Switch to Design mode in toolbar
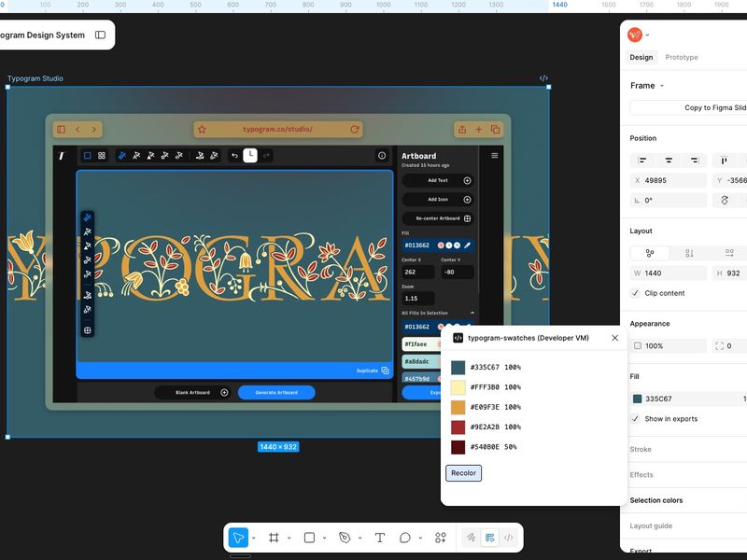The width and height of the screenshot is (747, 560). 489,538
